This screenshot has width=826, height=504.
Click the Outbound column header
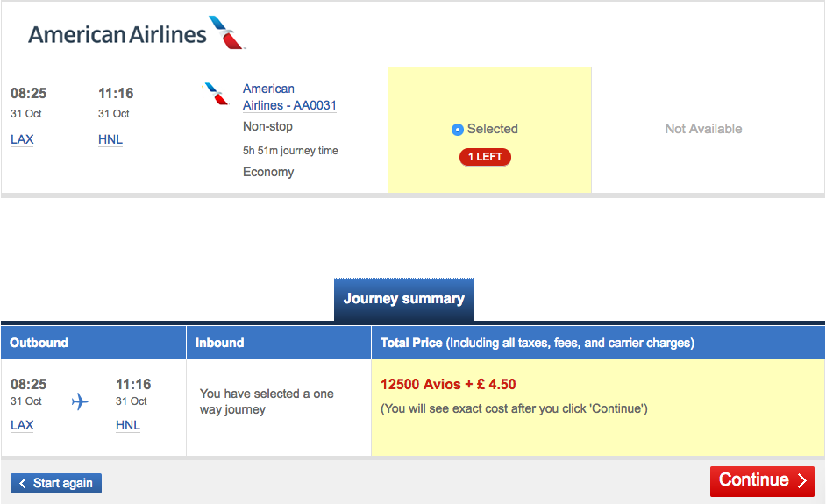tap(93, 343)
